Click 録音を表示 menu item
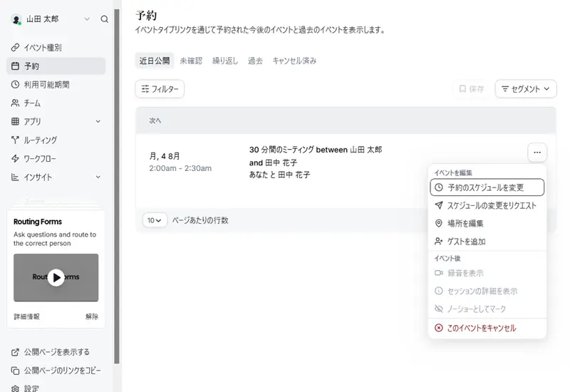This screenshot has height=392, width=570. [487, 273]
